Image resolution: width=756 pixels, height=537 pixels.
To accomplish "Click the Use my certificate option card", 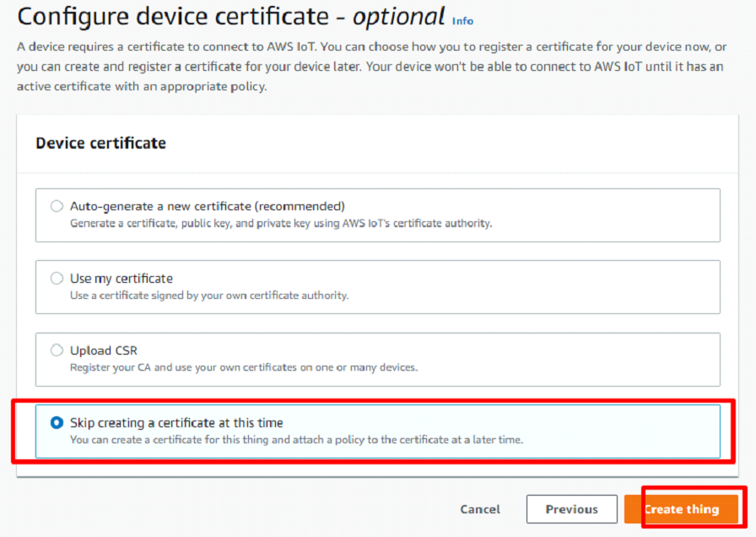I will coord(376,285).
